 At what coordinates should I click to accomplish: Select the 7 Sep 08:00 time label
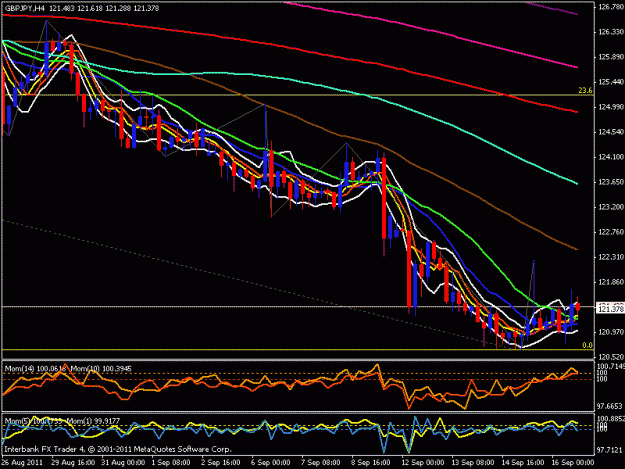pyautogui.click(x=320, y=462)
